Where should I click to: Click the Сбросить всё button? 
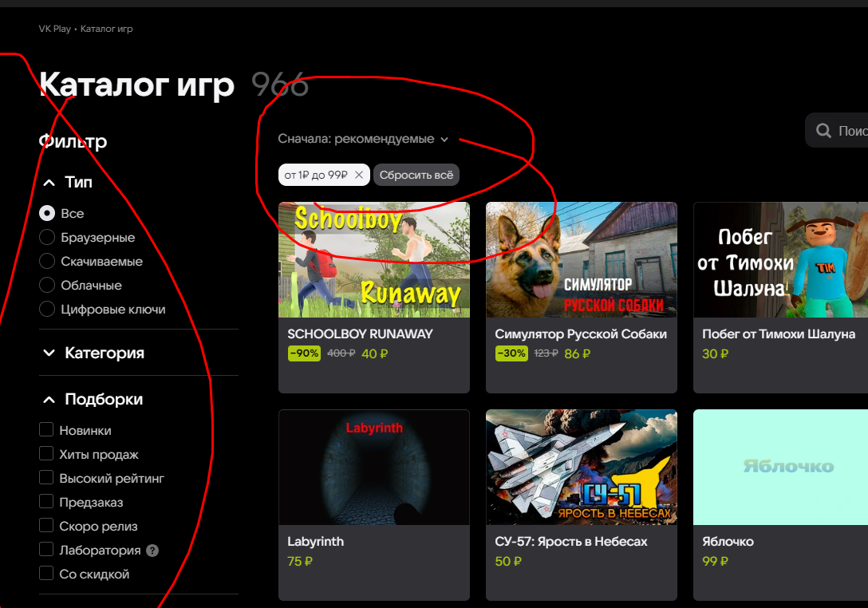[416, 175]
